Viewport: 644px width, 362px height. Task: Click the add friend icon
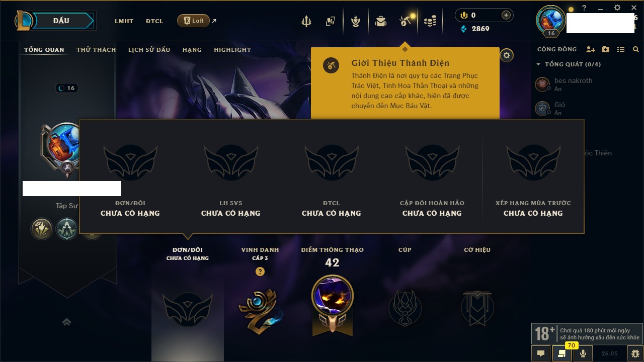(591, 49)
